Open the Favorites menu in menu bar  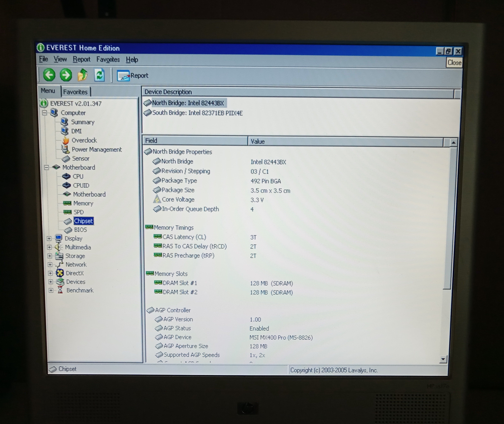coord(108,59)
